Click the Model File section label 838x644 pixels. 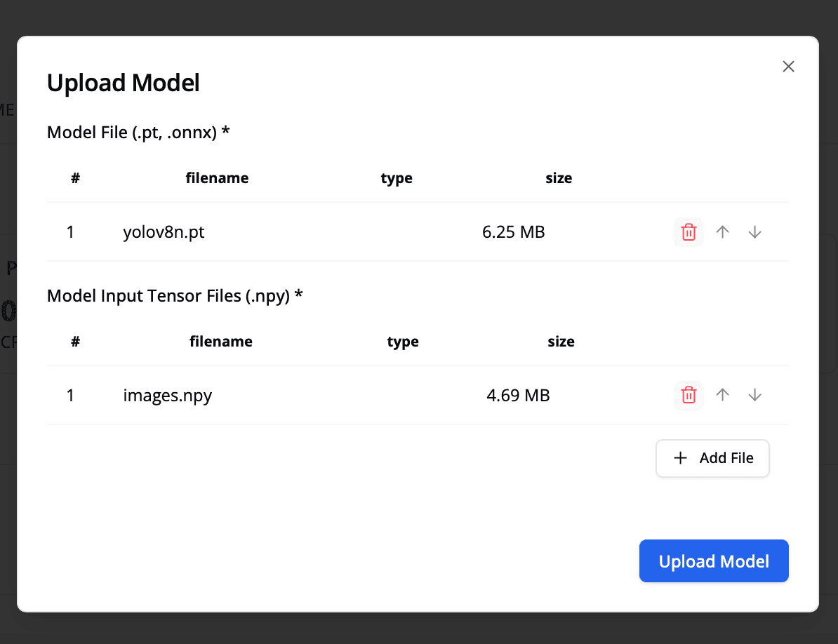(x=138, y=132)
